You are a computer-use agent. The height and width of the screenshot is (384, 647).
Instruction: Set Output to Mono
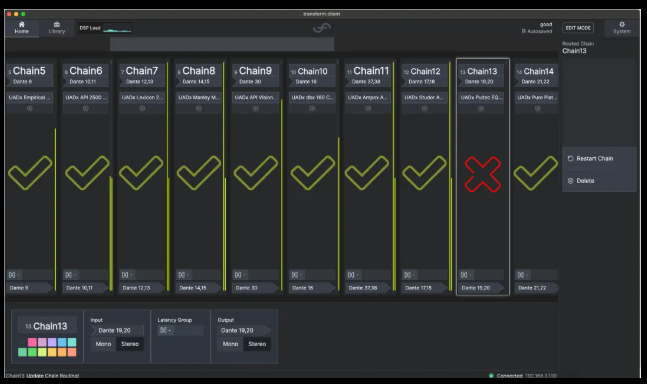point(230,344)
